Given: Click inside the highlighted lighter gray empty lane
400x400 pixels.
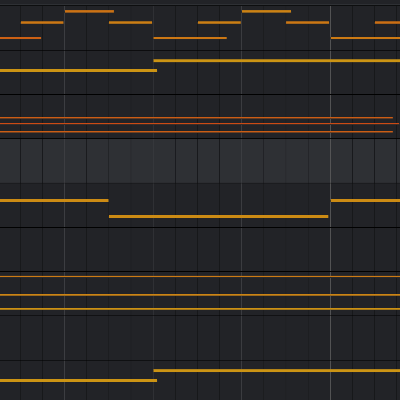Looking at the screenshot, I should point(200,161).
